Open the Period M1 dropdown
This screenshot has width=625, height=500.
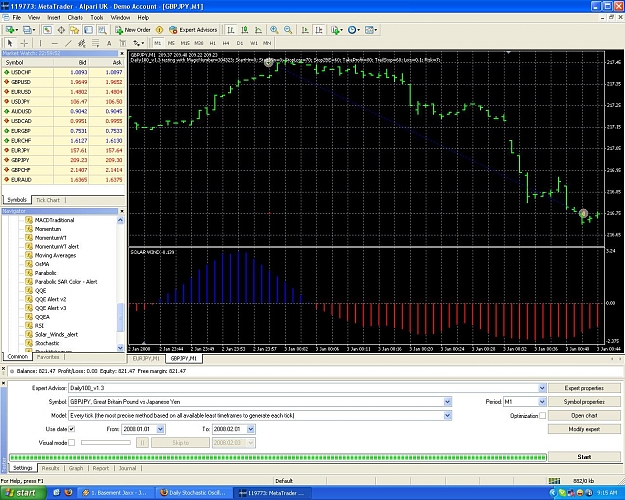click(542, 402)
